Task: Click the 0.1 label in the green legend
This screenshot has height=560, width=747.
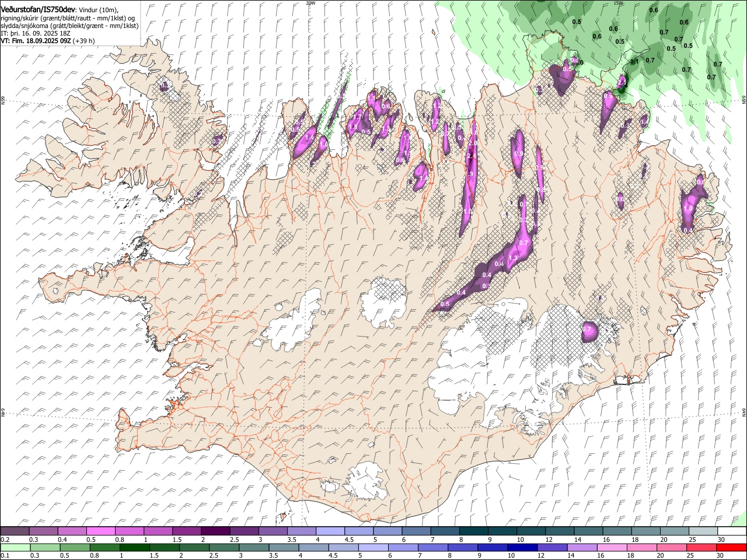Action: point(5,556)
